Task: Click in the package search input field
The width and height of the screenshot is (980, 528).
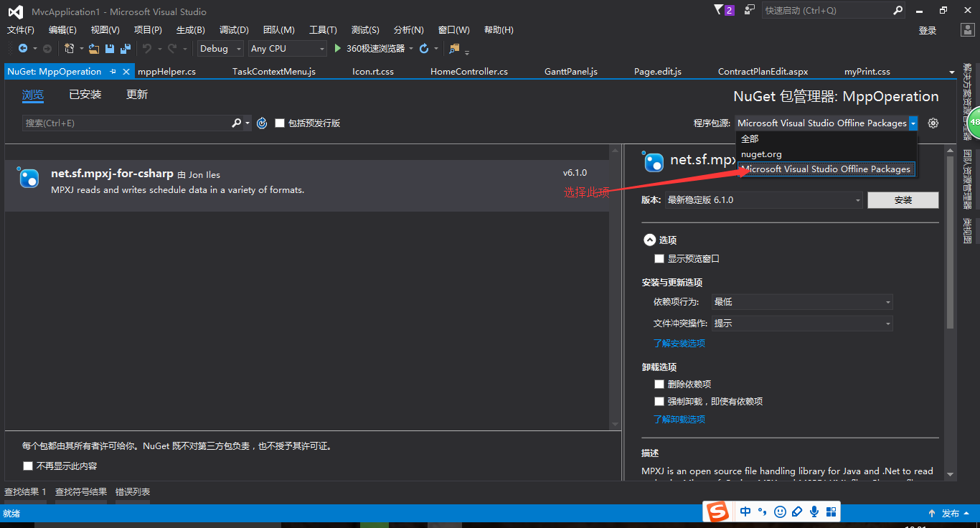Action: click(126, 123)
